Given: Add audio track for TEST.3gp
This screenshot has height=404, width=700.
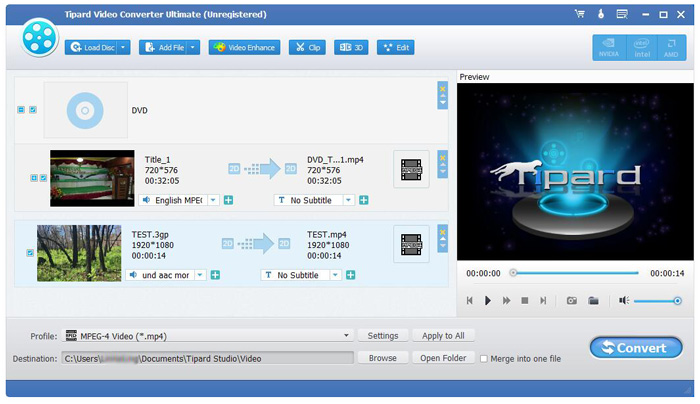Looking at the screenshot, I should (x=215, y=275).
